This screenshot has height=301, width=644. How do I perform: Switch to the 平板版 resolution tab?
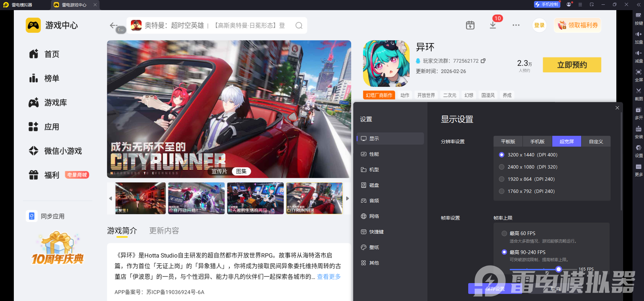[508, 142]
